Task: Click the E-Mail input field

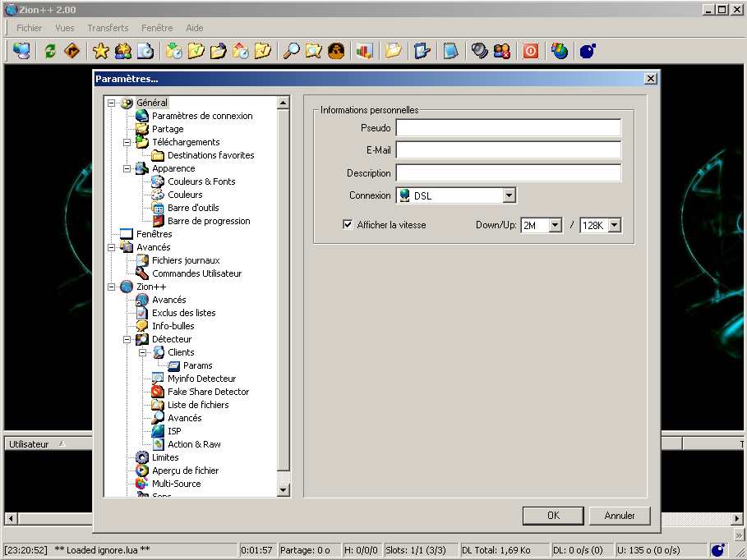Action: [x=509, y=150]
